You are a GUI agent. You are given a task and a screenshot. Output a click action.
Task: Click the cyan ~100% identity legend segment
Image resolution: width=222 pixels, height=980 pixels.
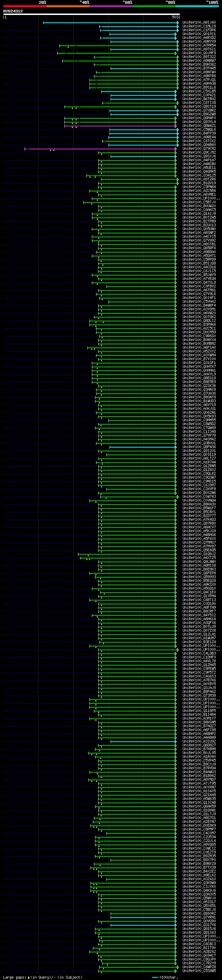tap(197, 6)
